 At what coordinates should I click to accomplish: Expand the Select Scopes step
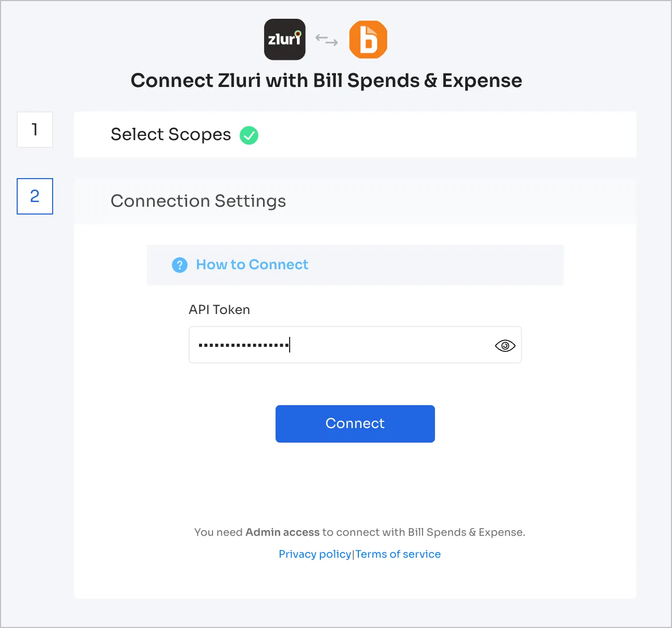coord(355,134)
